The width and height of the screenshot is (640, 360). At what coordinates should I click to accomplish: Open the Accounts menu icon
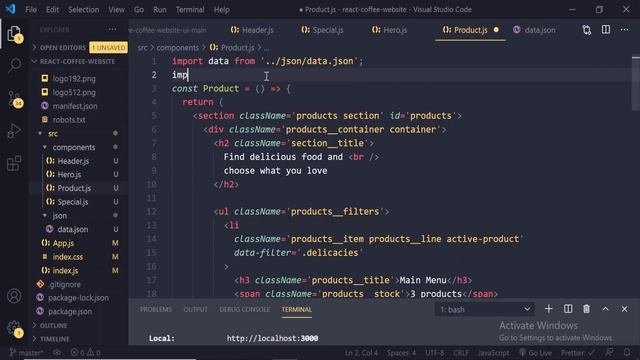(14, 296)
